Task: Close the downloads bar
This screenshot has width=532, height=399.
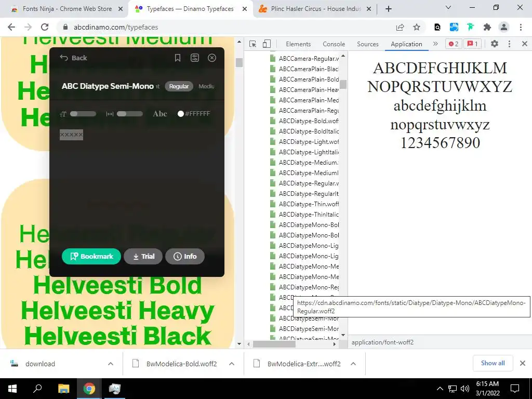Action: click(x=523, y=363)
